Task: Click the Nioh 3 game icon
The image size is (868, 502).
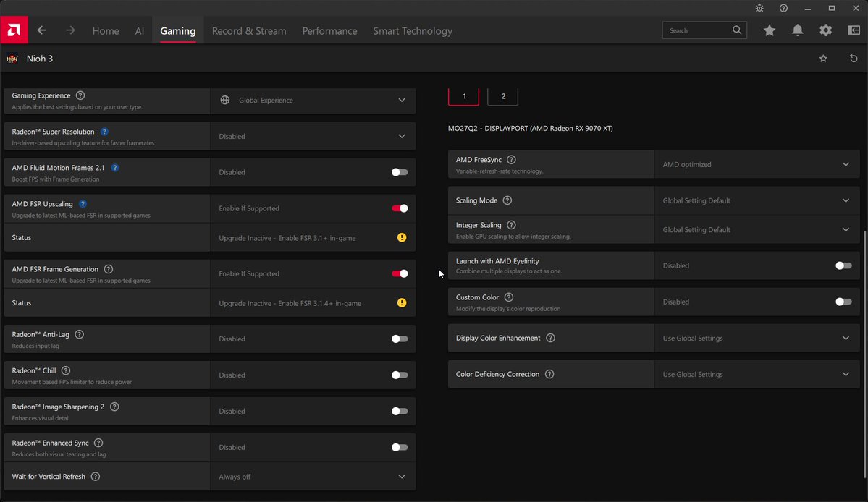Action: tap(12, 59)
